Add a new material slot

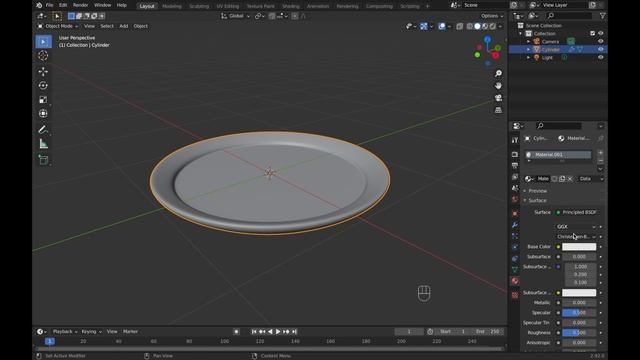[x=600, y=152]
